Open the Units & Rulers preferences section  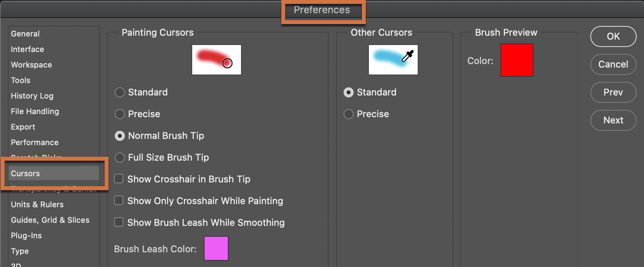[x=37, y=205]
